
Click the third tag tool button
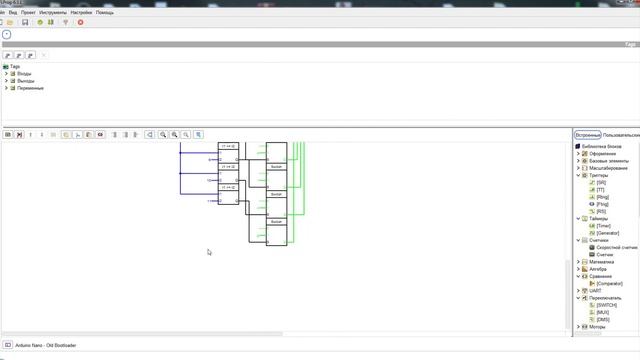(x=30, y=55)
